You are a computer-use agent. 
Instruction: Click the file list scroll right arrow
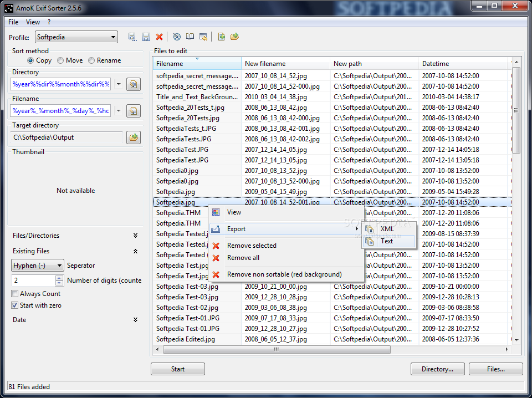click(507, 349)
